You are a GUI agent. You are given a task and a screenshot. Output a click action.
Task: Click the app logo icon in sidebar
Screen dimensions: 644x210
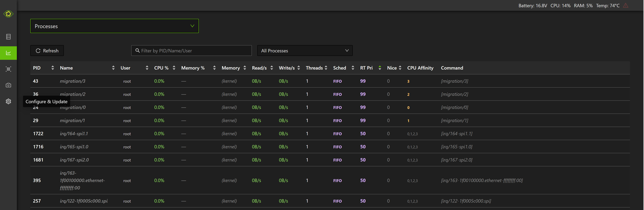pos(8,14)
